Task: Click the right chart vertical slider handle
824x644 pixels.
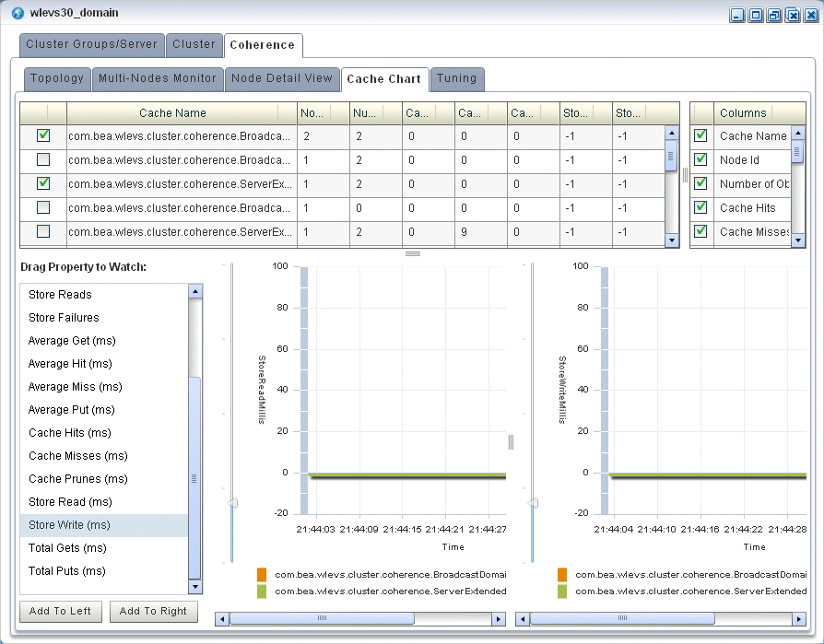Action: [533, 503]
